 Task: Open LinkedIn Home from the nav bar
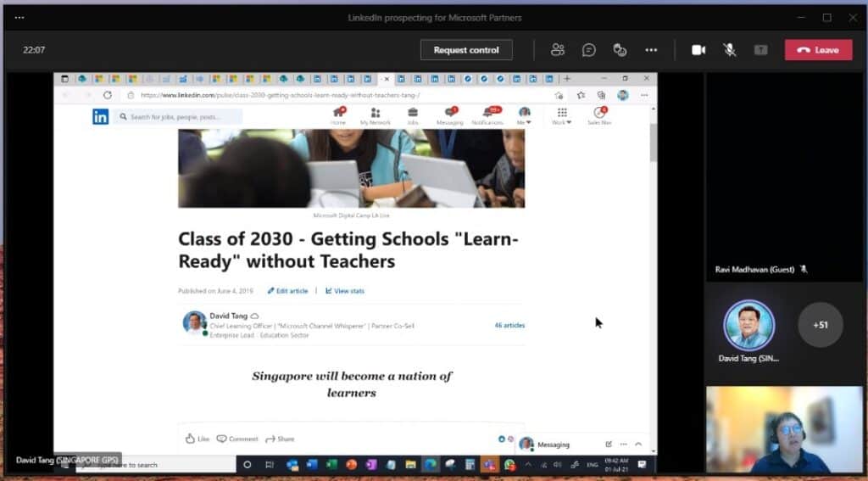coord(338,116)
